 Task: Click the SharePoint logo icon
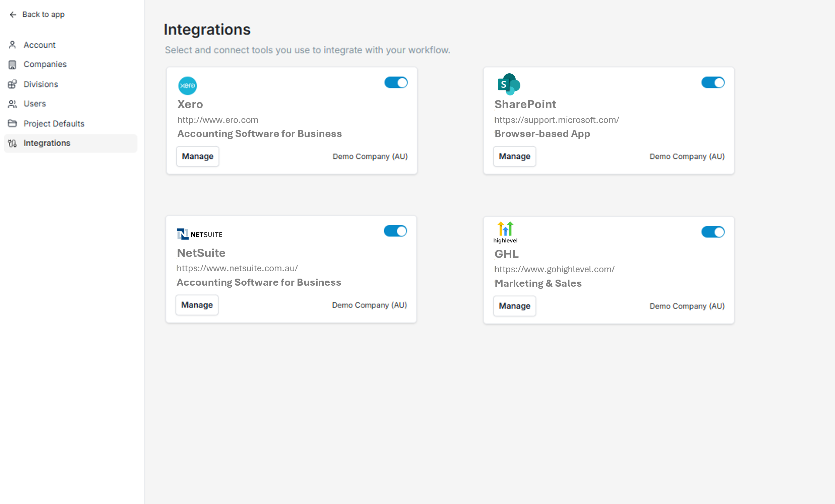[508, 84]
